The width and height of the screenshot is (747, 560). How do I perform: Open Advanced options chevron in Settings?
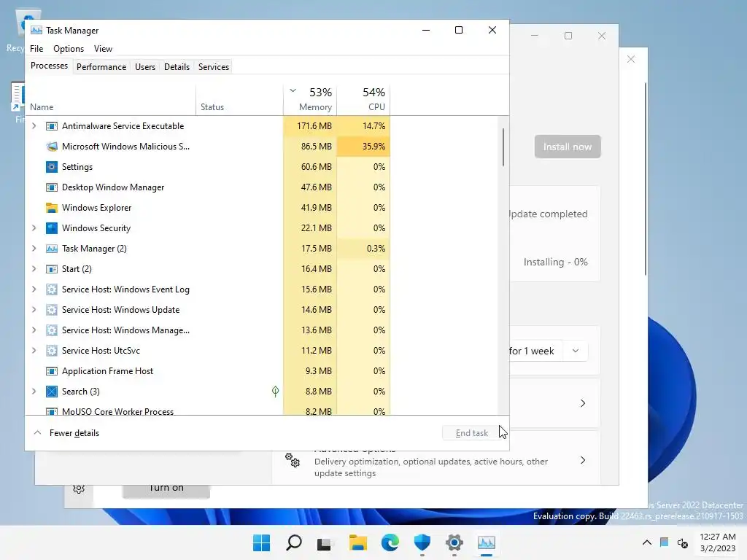point(583,460)
